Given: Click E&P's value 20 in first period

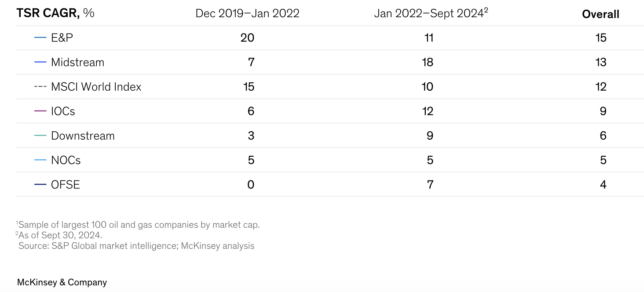Looking at the screenshot, I should click(x=247, y=38).
